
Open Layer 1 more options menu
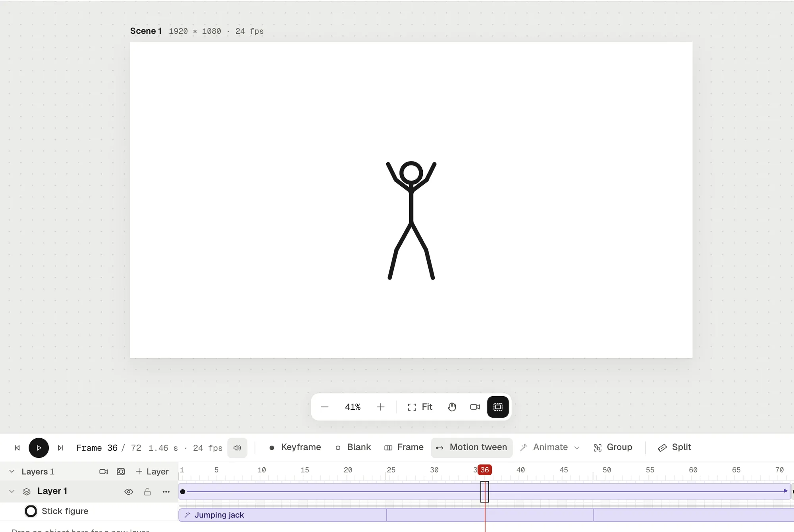[x=166, y=492]
